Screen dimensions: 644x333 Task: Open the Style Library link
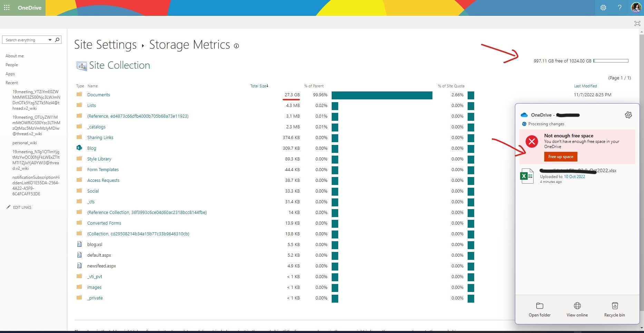(x=99, y=159)
